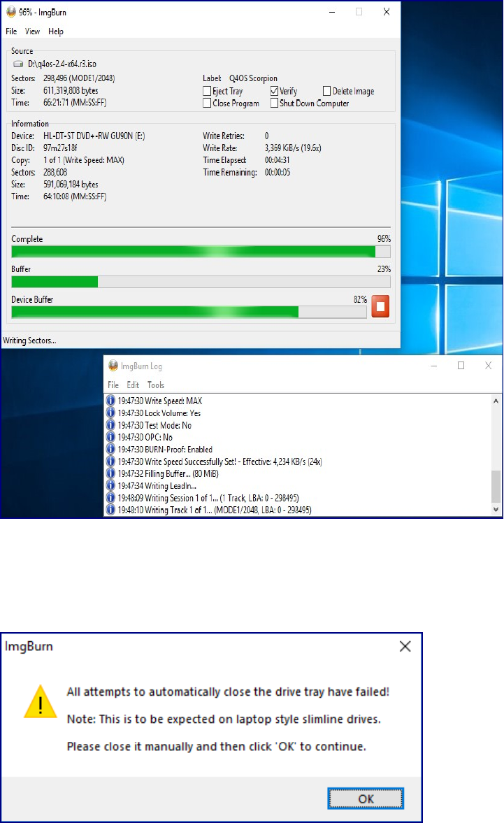Click info icon beside 'Lock Volume: Yes' log line
504x823 pixels.
tap(110, 413)
